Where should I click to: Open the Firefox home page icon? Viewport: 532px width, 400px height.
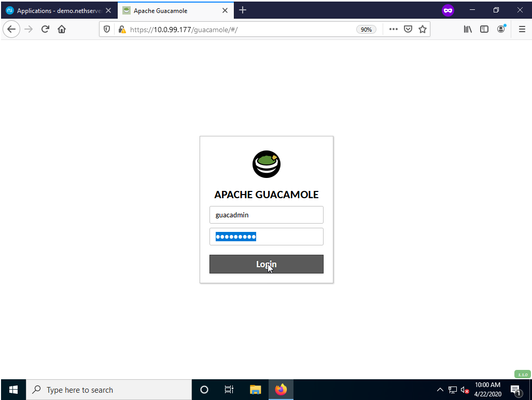[61, 29]
